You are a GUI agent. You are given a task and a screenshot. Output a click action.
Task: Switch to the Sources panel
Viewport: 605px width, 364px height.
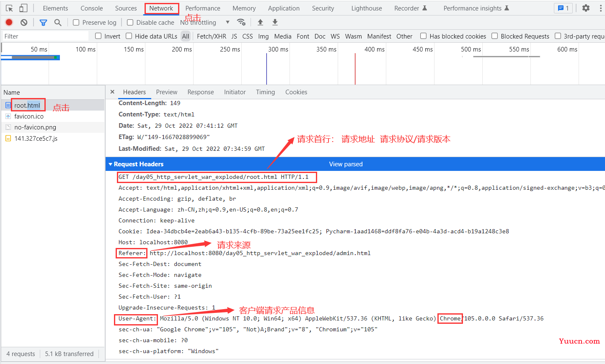[x=126, y=8]
